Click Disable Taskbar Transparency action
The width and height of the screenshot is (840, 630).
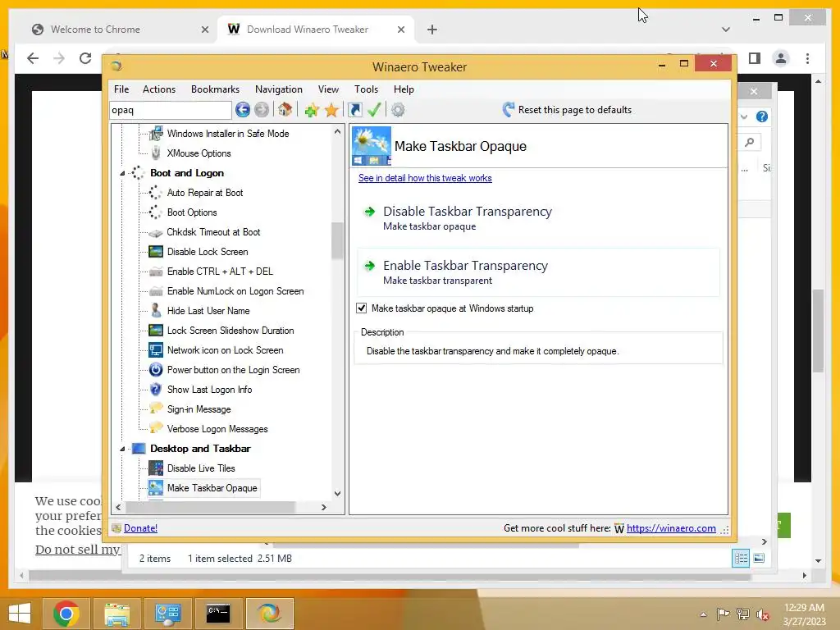coord(538,218)
